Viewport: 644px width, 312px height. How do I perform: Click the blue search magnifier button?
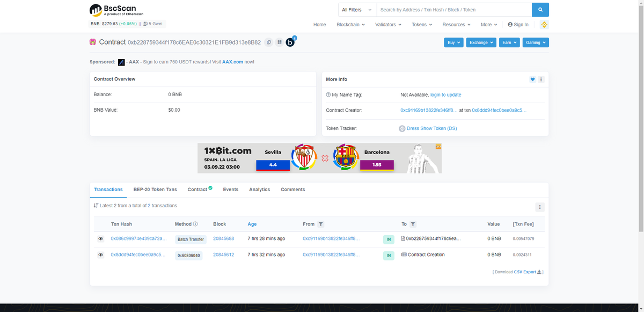point(540,10)
